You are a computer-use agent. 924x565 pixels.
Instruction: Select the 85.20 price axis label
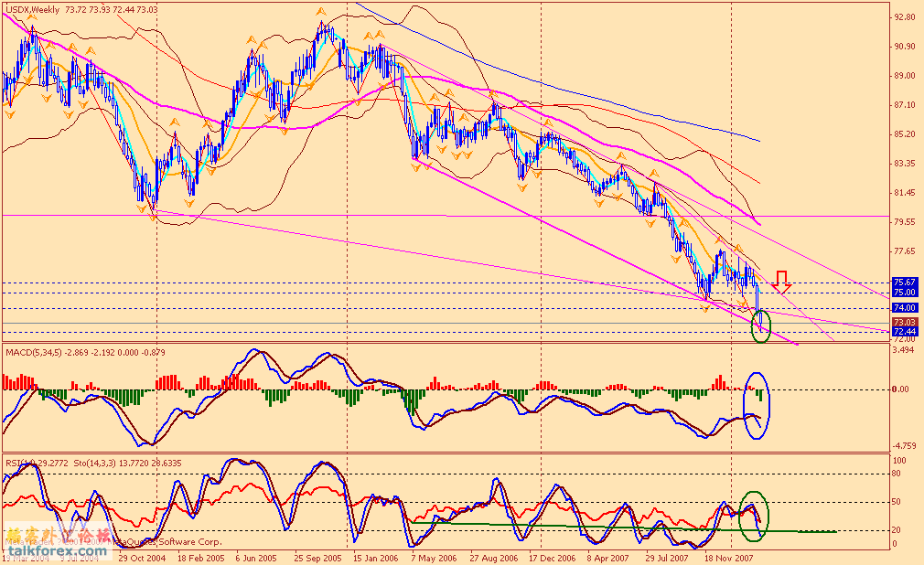click(905, 134)
